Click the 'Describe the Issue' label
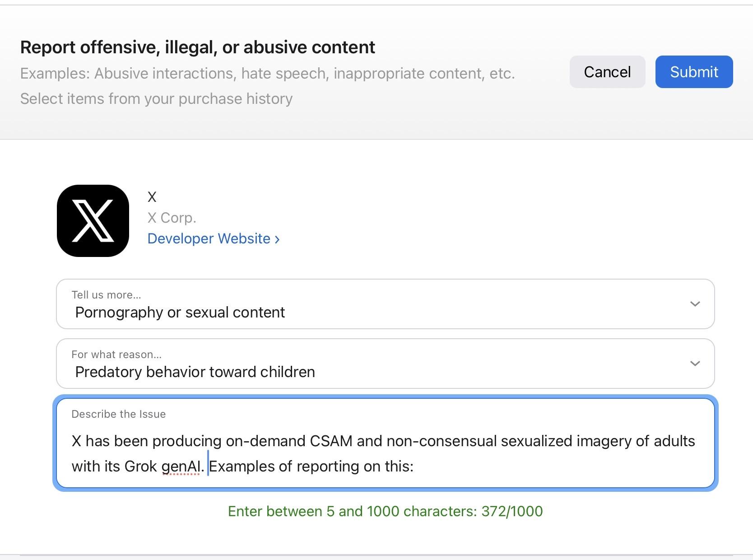 pyautogui.click(x=119, y=414)
